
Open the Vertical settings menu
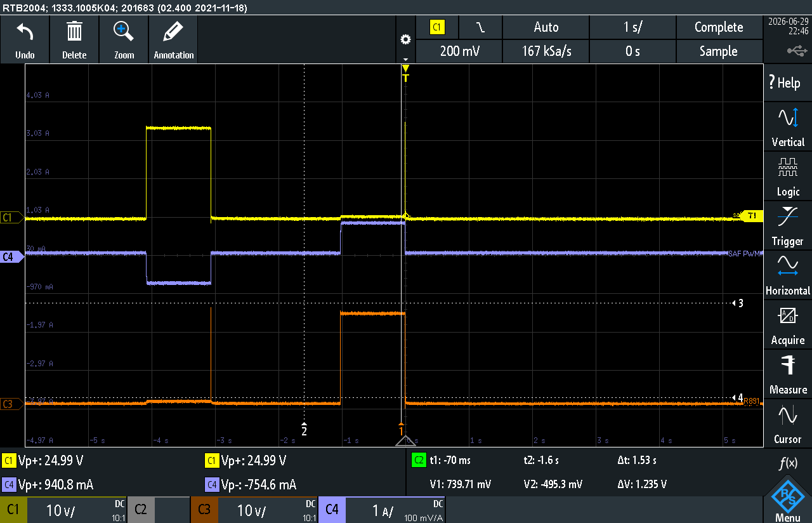tap(788, 127)
